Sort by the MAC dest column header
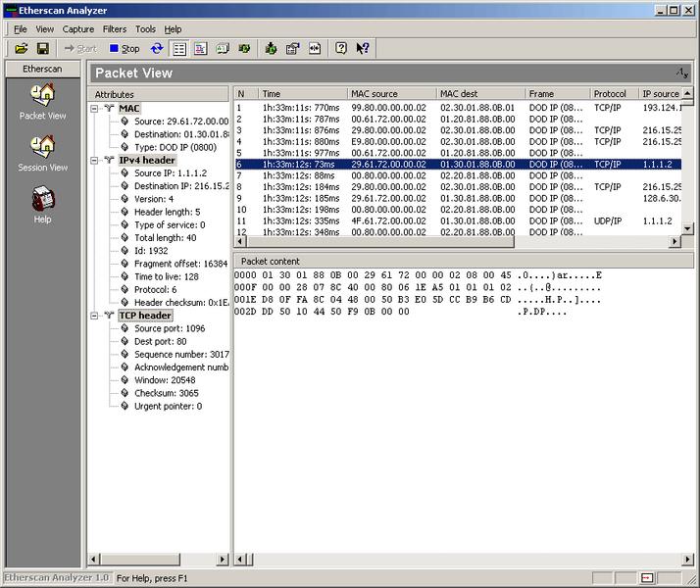 point(480,94)
